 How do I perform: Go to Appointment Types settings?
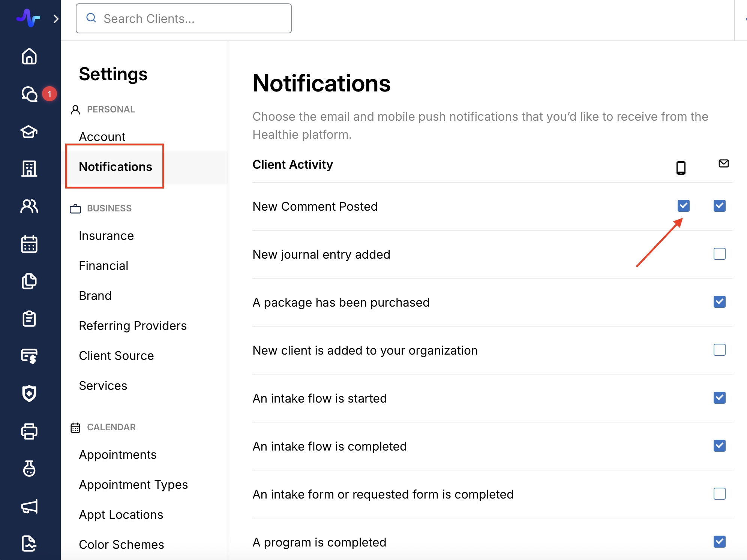point(133,485)
